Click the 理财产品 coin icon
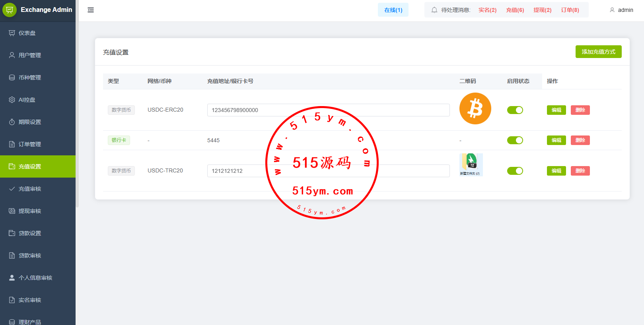 click(12, 322)
